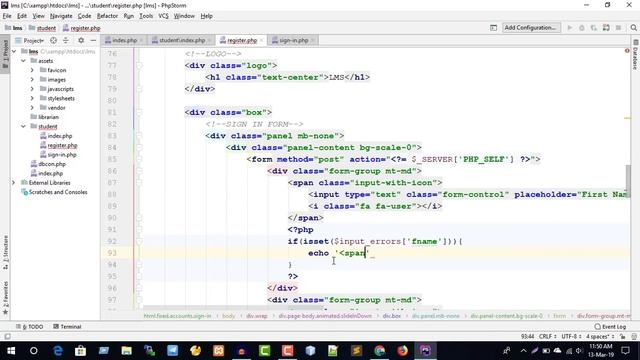Click the red error indicator above scrollbar

627,51
